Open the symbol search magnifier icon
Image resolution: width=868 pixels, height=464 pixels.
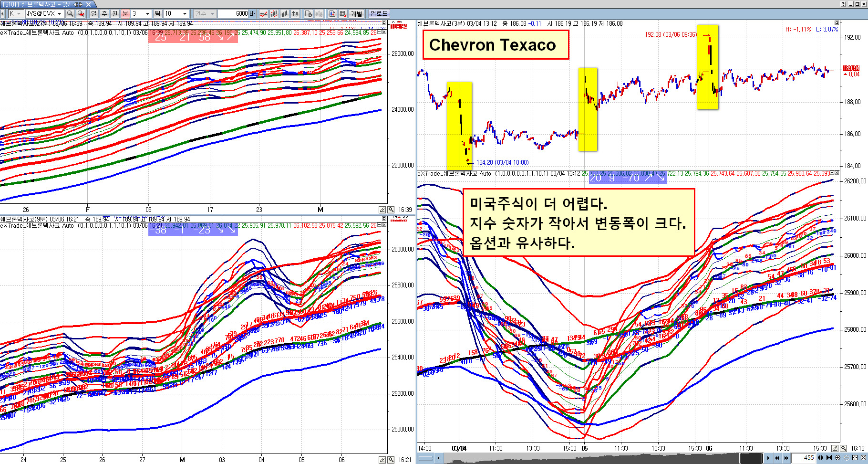pos(70,13)
